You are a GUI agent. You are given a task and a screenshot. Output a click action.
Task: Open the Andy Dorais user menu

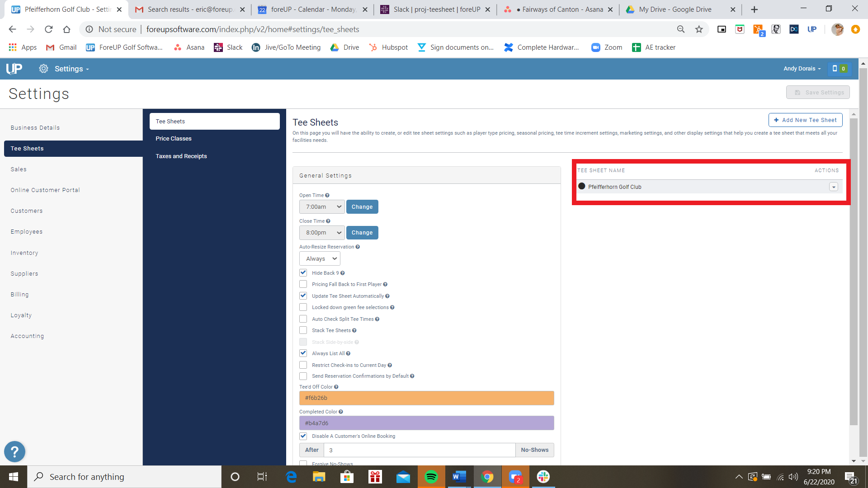(x=802, y=69)
